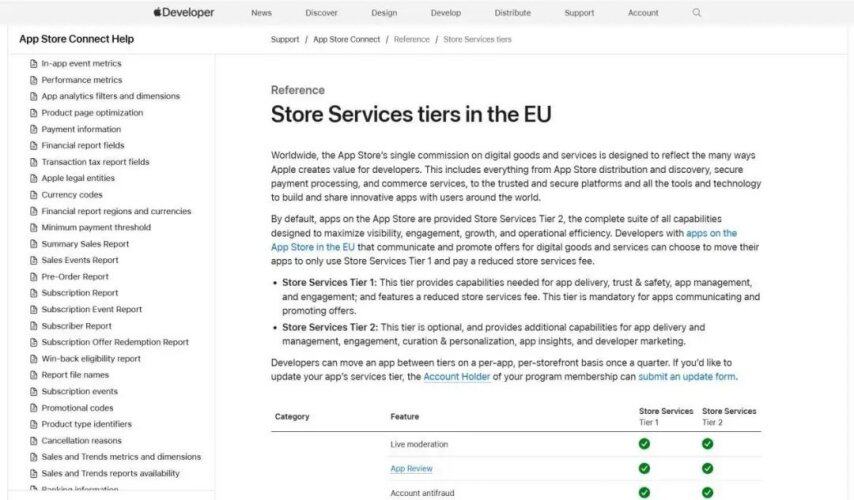This screenshot has width=854, height=500.
Task: Click document icon beside Payment information
Action: click(34, 130)
